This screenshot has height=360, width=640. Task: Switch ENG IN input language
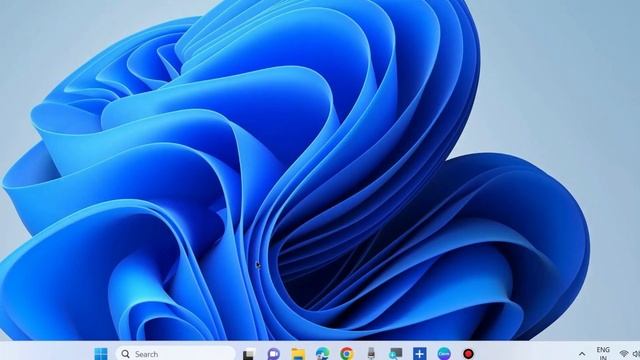tap(603, 353)
